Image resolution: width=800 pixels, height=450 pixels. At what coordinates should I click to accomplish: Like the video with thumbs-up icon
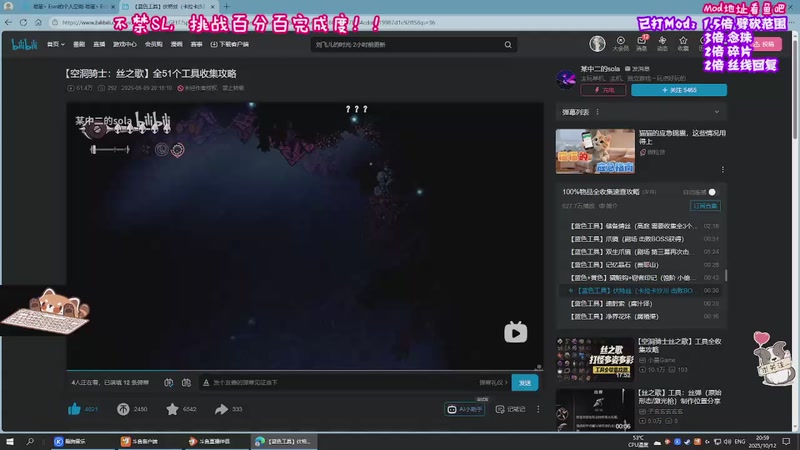point(74,409)
